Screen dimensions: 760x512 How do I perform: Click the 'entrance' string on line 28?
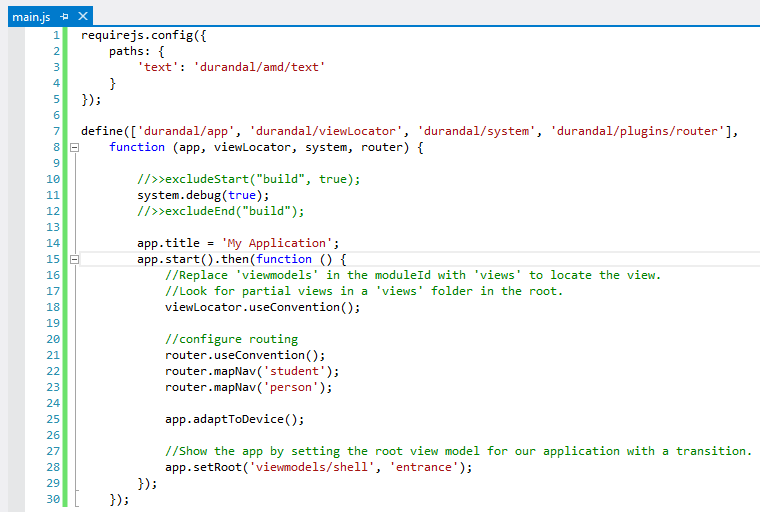(x=424, y=467)
